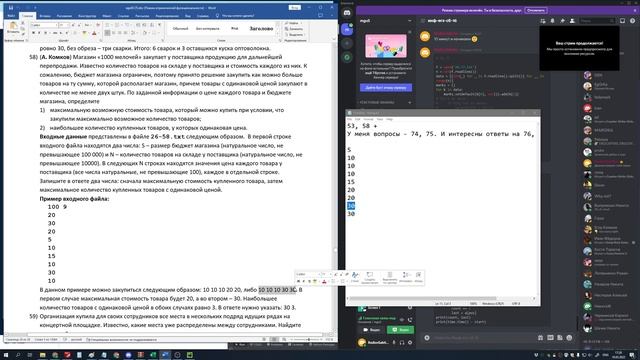Open the Threads icon in Discord header

[x=543, y=20]
